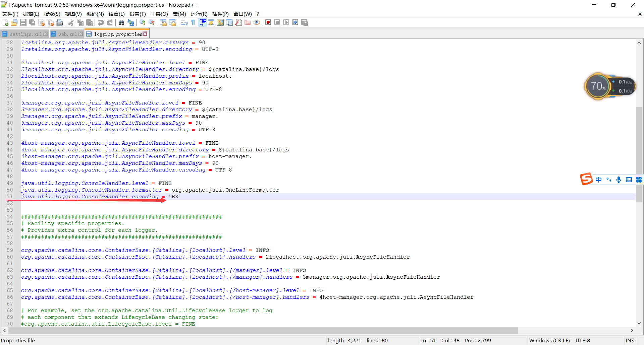Copy selection toolbar icon
The height and width of the screenshot is (345, 644).
(80, 22)
